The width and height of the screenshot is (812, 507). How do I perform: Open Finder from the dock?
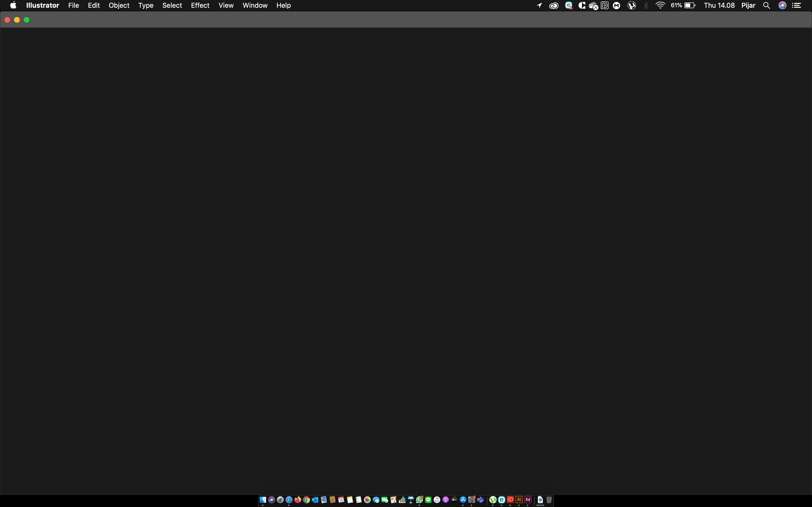pos(263,500)
